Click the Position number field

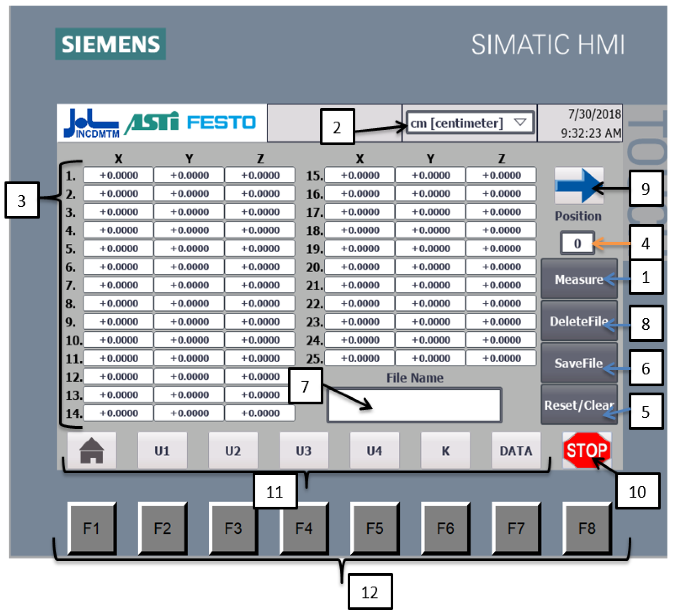point(577,243)
